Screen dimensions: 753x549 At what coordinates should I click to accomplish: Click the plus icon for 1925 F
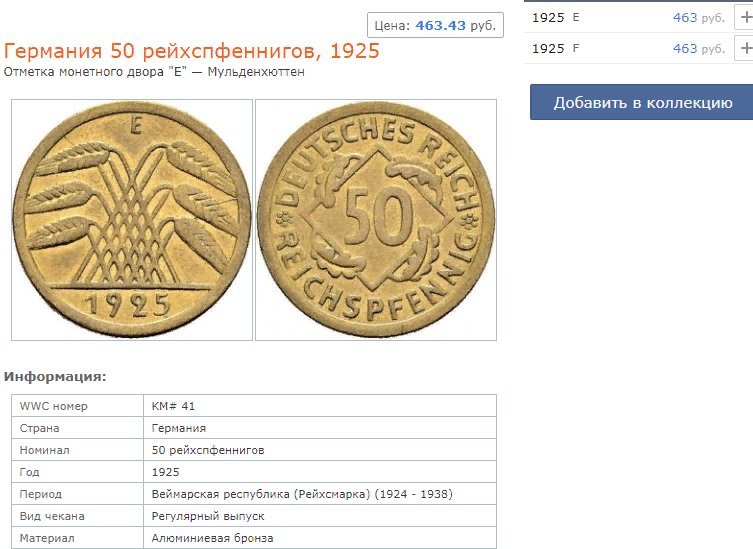[744, 49]
